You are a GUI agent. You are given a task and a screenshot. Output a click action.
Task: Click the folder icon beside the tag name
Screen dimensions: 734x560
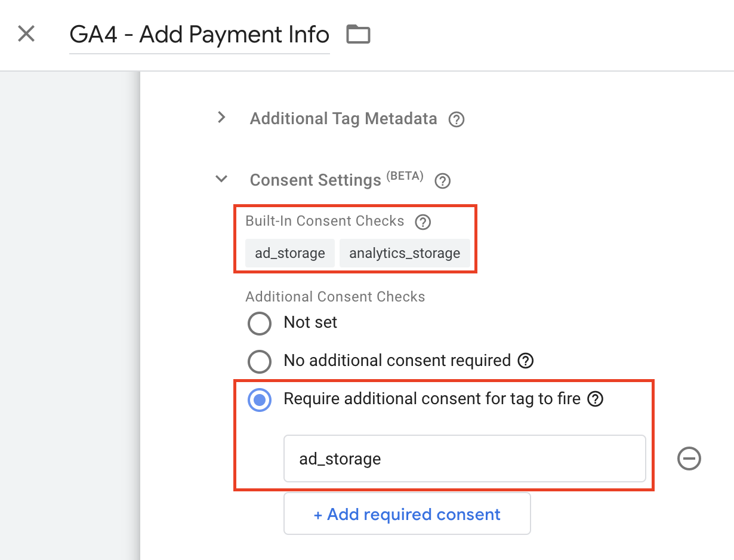pos(358,35)
